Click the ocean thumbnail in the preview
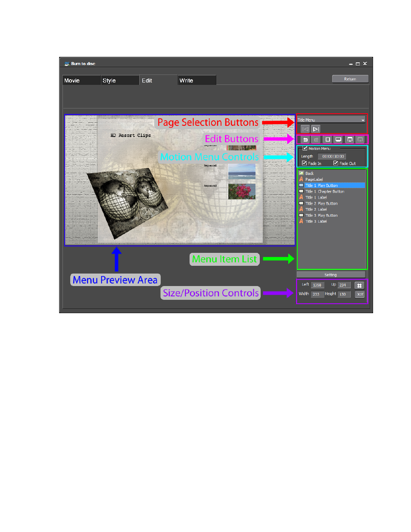This screenshot has width=411, height=532. click(242, 171)
